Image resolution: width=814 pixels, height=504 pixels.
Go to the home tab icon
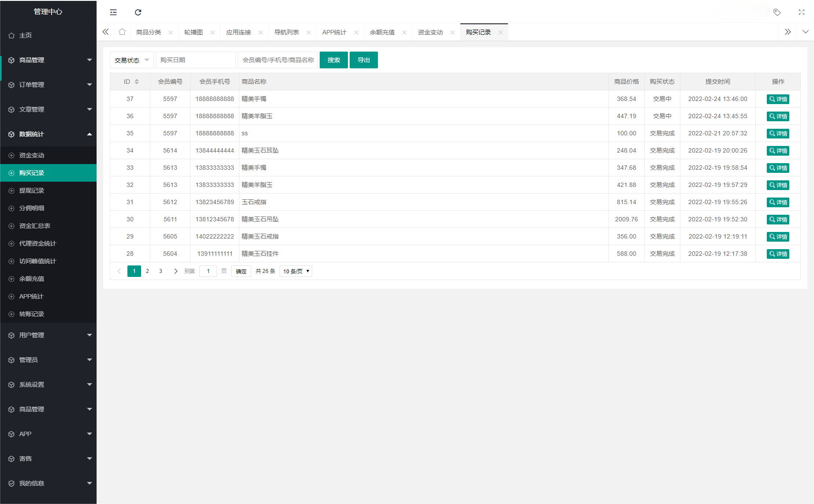(x=122, y=32)
